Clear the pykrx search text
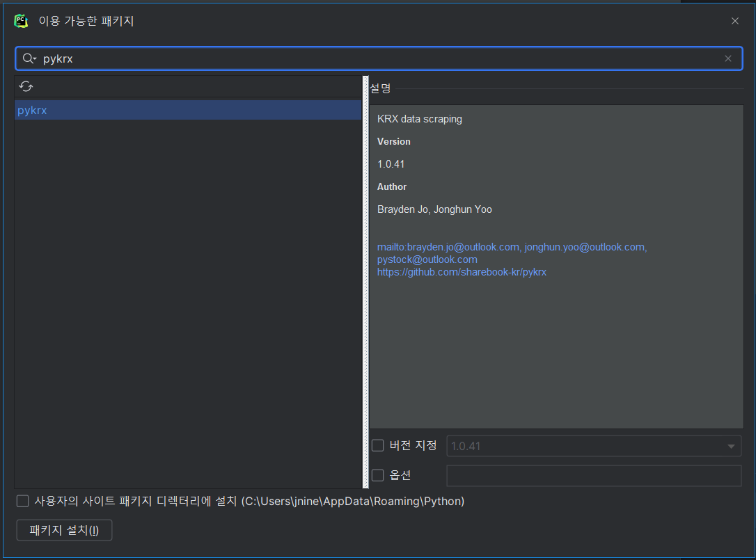756x560 pixels. [x=728, y=59]
